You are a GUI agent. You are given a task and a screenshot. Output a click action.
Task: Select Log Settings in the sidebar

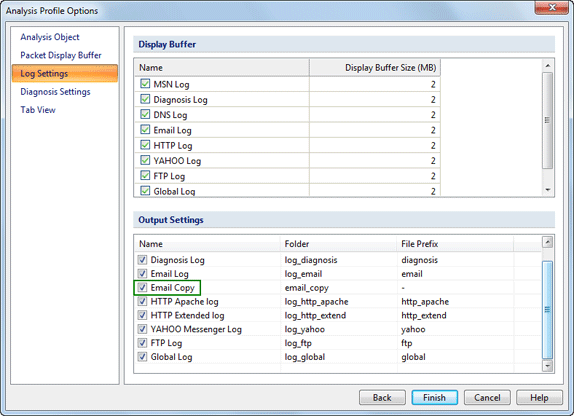(65, 74)
